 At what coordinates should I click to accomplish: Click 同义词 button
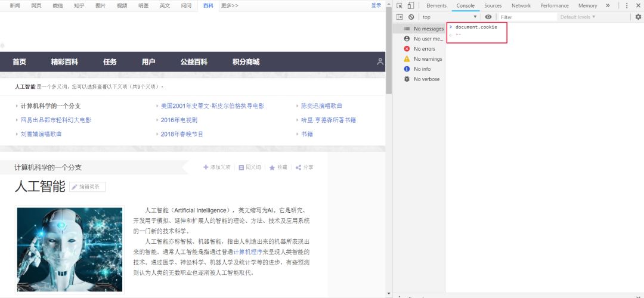click(x=250, y=167)
